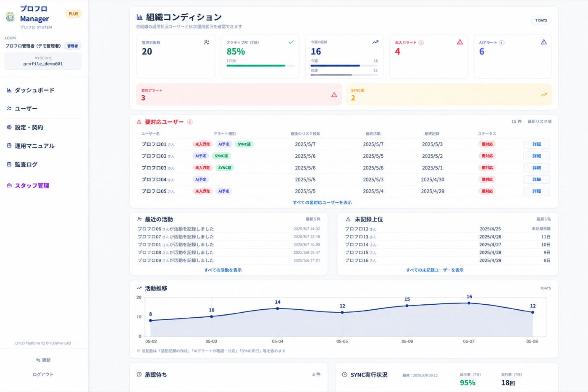Screen dimensions: 588x392
Task: Click the red warning triangle on 未入力アラート card
Action: point(459,42)
